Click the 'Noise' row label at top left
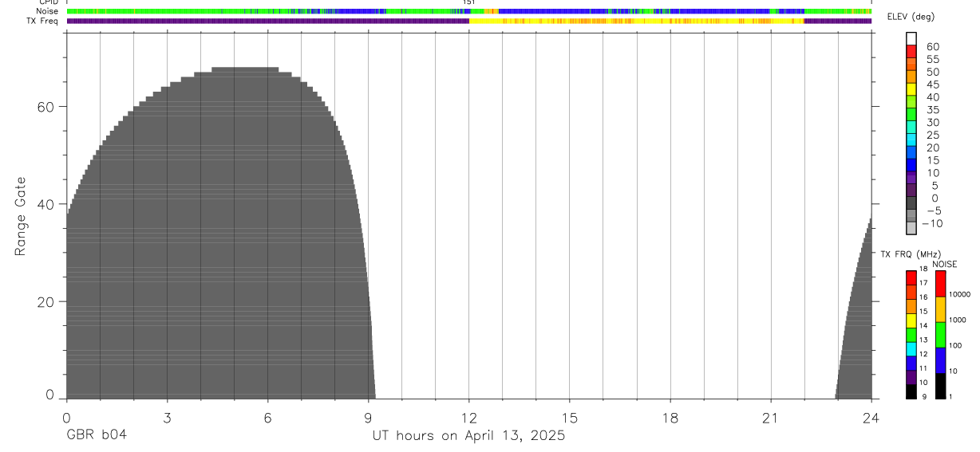Viewport: 980px width, 452px height. [x=48, y=11]
